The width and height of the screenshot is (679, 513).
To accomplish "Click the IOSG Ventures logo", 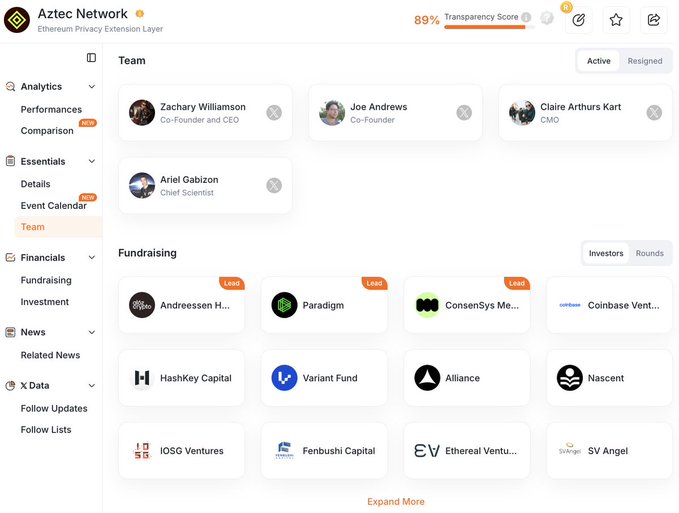I will [x=142, y=451].
